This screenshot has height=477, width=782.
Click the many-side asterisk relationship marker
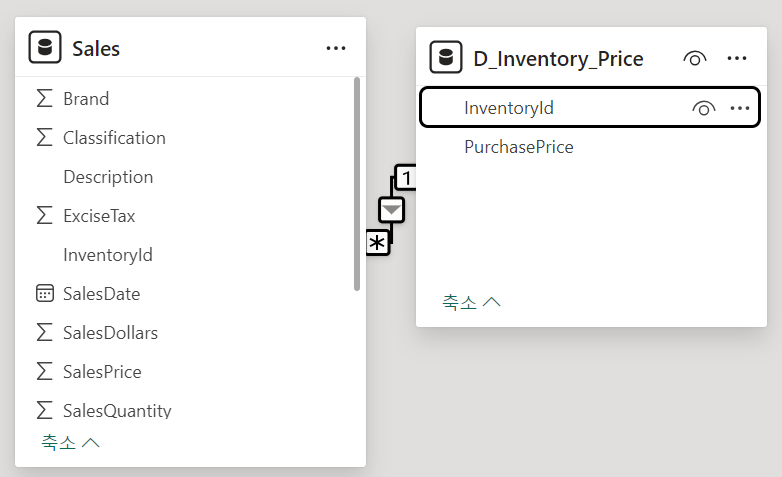click(377, 244)
